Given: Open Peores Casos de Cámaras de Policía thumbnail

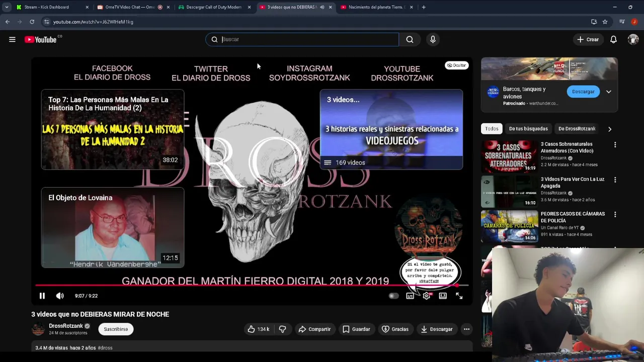Looking at the screenshot, I should tap(509, 226).
